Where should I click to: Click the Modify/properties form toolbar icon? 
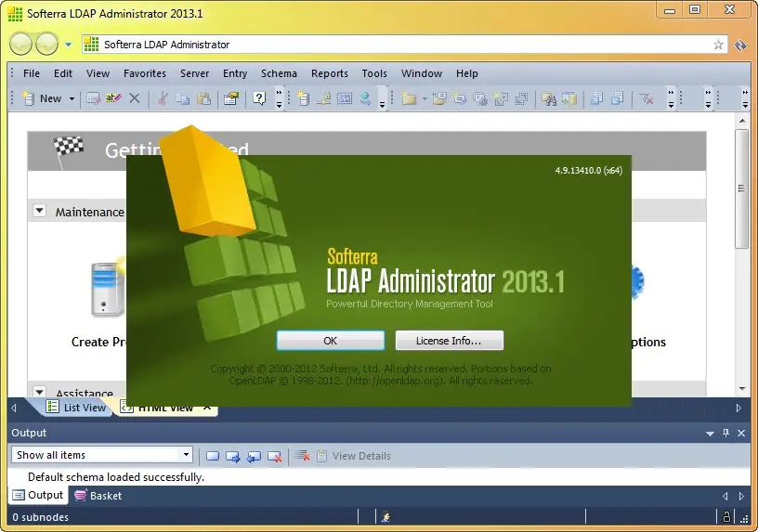(x=93, y=98)
